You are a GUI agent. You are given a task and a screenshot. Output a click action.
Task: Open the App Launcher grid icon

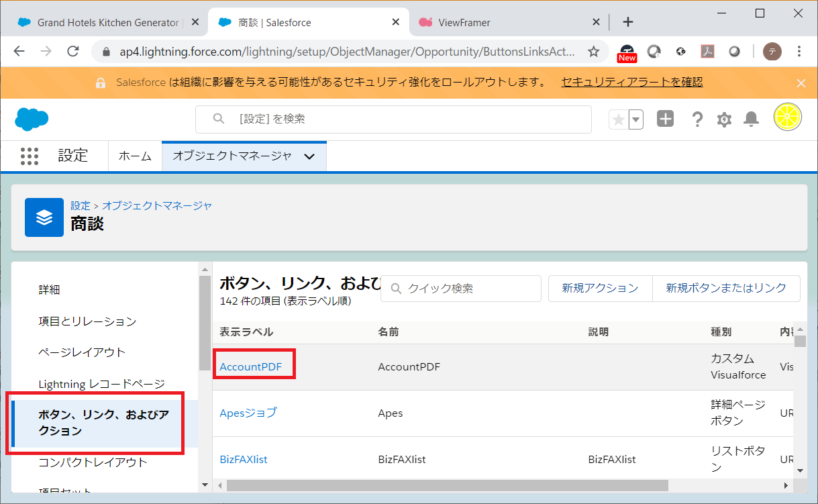pyautogui.click(x=30, y=156)
